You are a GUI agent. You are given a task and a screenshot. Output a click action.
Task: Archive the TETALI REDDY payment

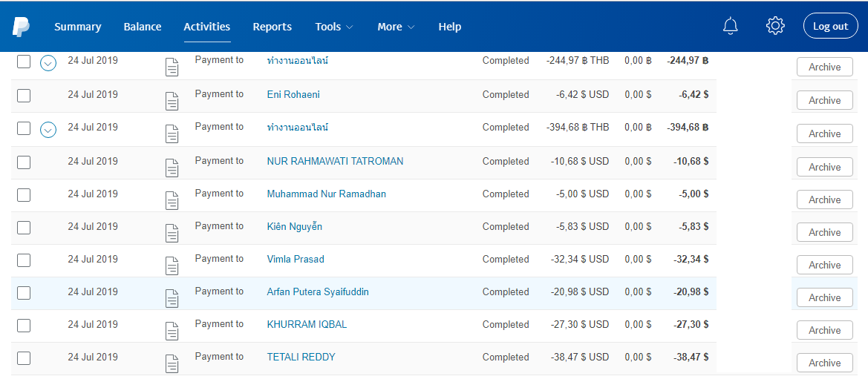824,363
